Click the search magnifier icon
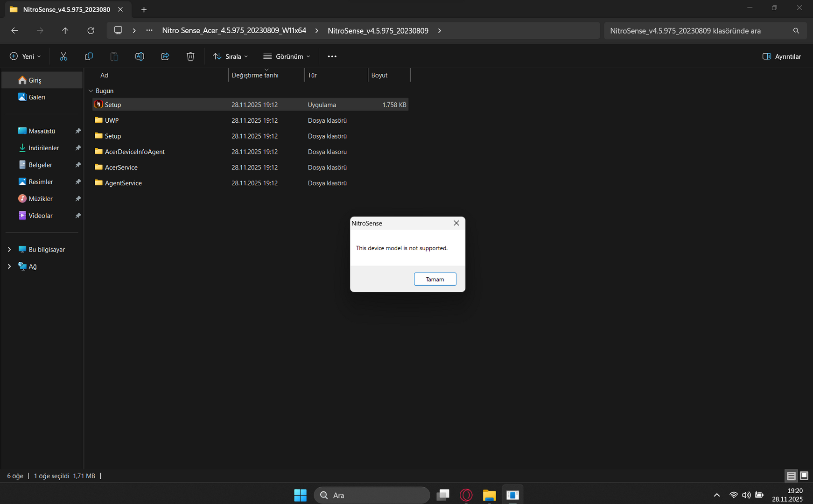Screen dimensions: 813x504 tap(796, 31)
